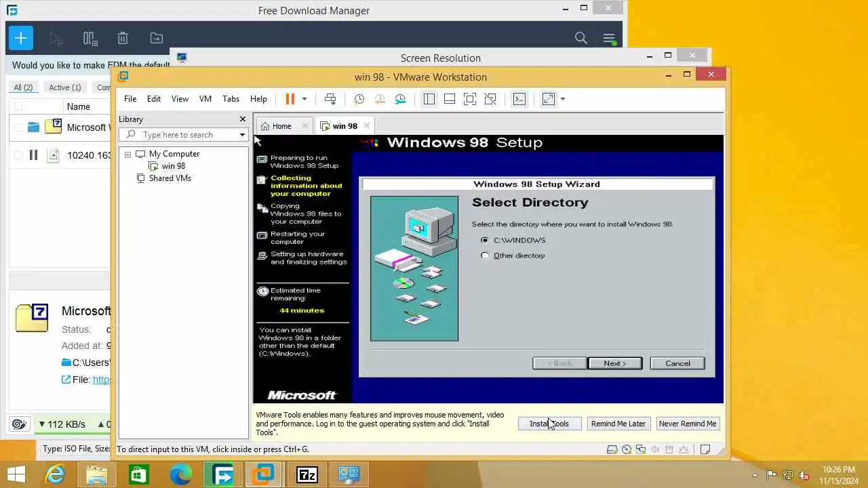The height and width of the screenshot is (488, 868).
Task: Close the Library panel
Action: (243, 119)
